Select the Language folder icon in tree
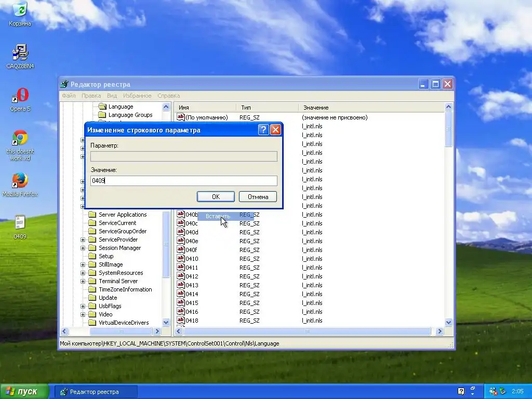 point(102,107)
